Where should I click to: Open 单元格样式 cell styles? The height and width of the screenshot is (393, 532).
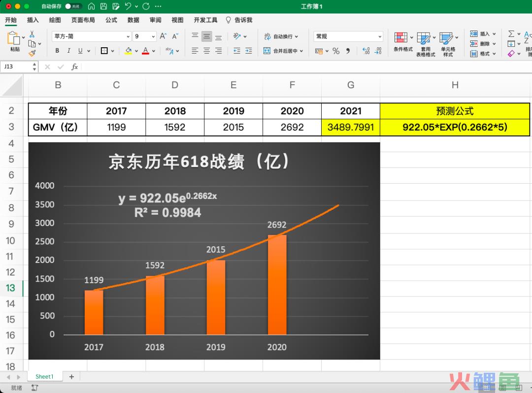(x=448, y=44)
